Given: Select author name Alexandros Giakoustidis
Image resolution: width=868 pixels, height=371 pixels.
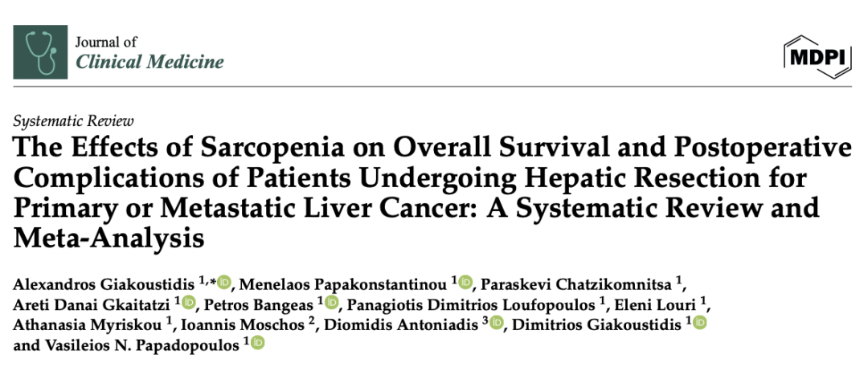Looking at the screenshot, I should [x=104, y=283].
